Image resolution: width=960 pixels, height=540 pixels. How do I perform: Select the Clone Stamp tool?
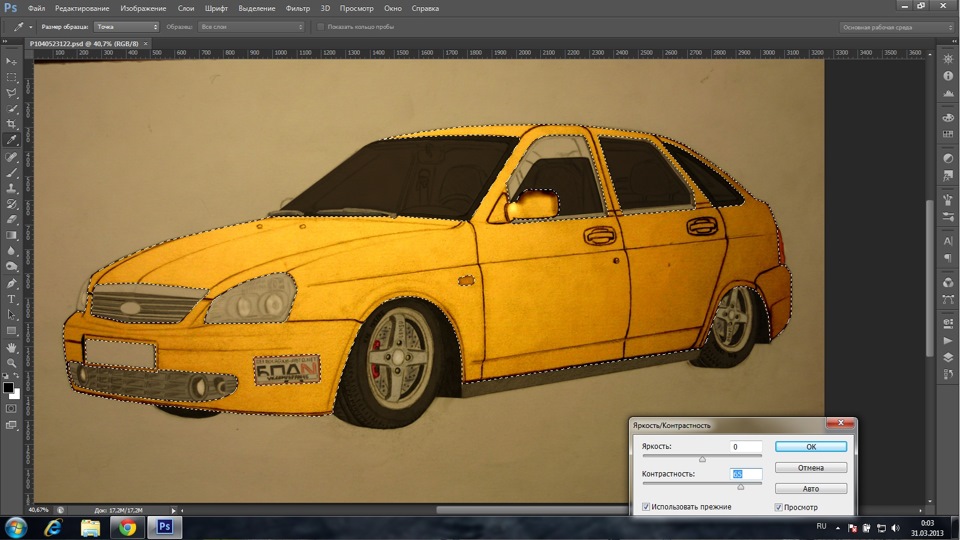(11, 189)
